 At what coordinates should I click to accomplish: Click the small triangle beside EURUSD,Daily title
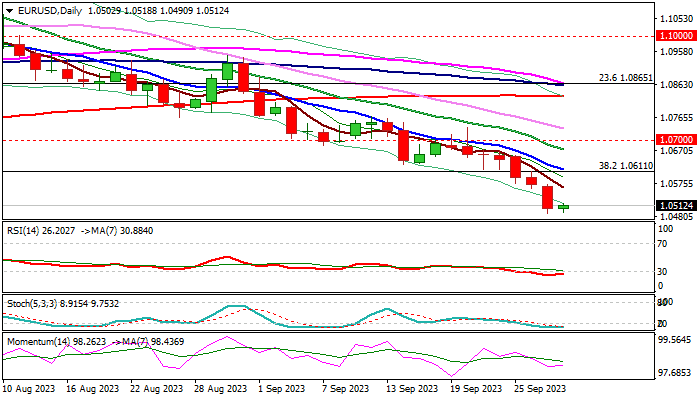tap(7, 10)
